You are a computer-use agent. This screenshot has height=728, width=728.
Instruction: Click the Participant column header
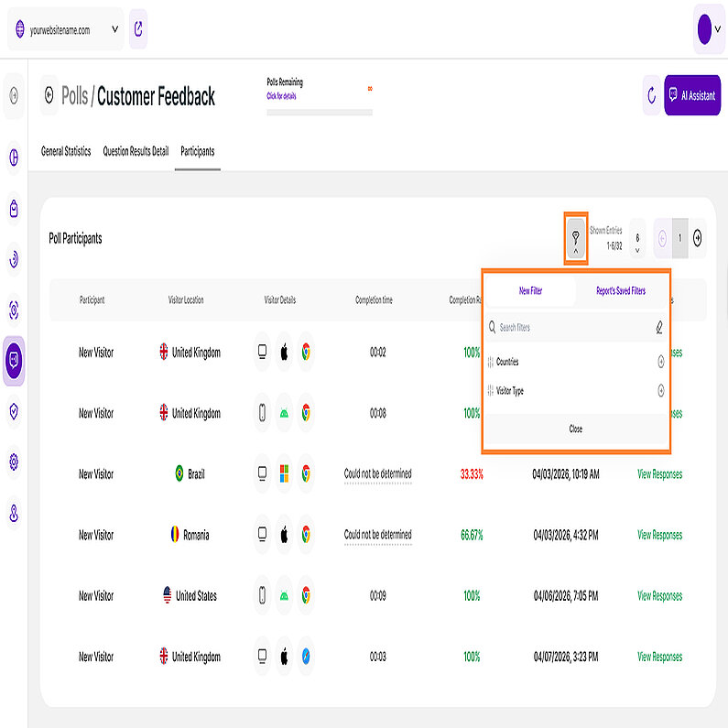pyautogui.click(x=92, y=300)
